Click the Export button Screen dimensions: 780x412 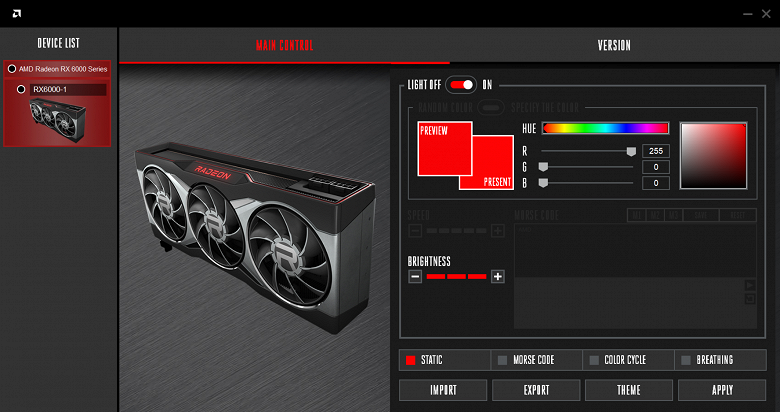pos(536,390)
